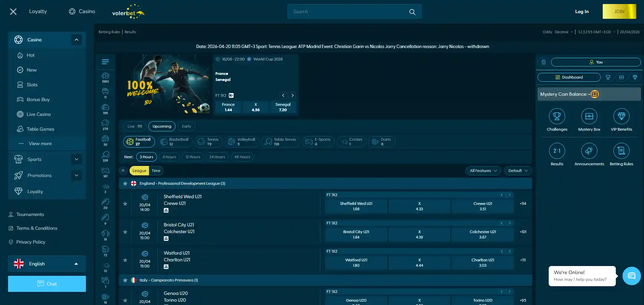The height and width of the screenshot is (305, 644).
Task: Expand the Promotions menu section
Action: click(x=77, y=175)
